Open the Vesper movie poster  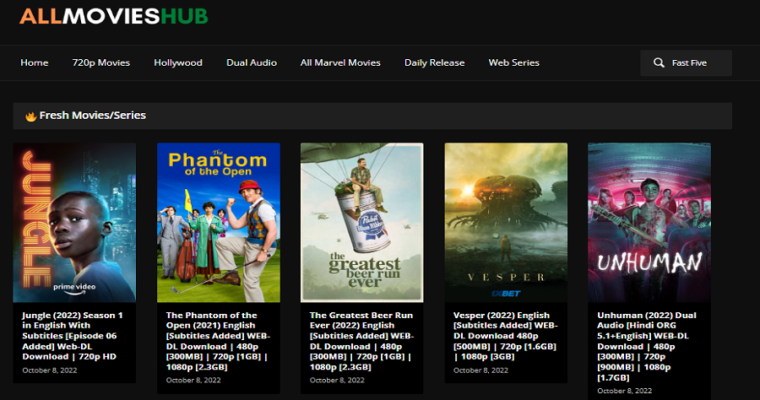(506, 223)
